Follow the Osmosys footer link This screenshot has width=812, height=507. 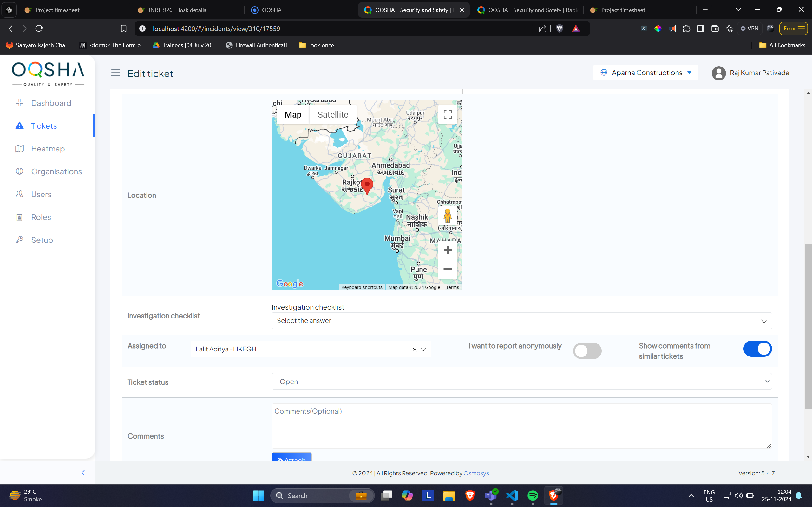pos(476,473)
